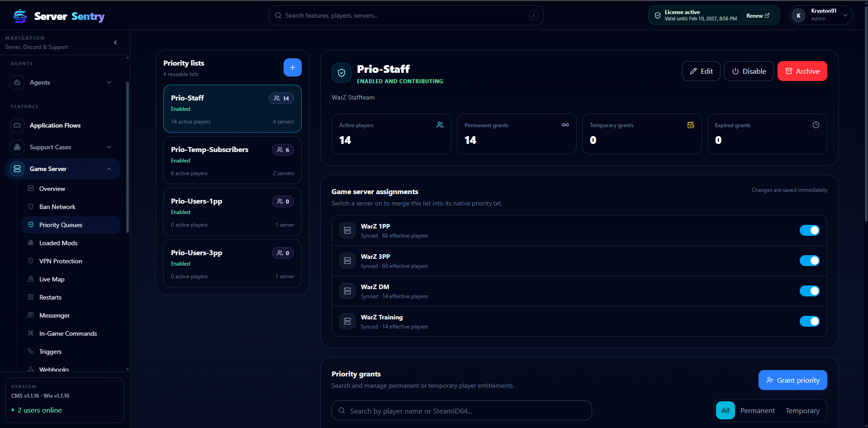Screen dimensions: 868x428
Task: Click the Disable button
Action: (x=749, y=71)
